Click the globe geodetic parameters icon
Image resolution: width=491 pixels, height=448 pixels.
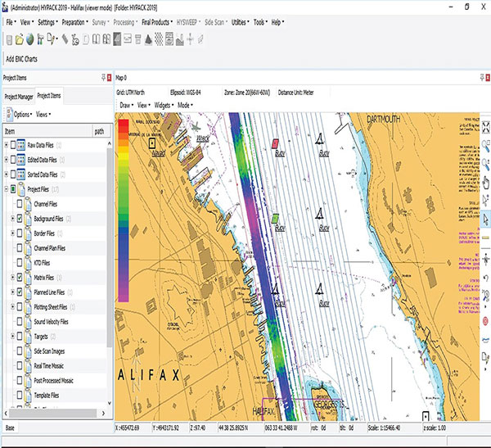pos(30,39)
